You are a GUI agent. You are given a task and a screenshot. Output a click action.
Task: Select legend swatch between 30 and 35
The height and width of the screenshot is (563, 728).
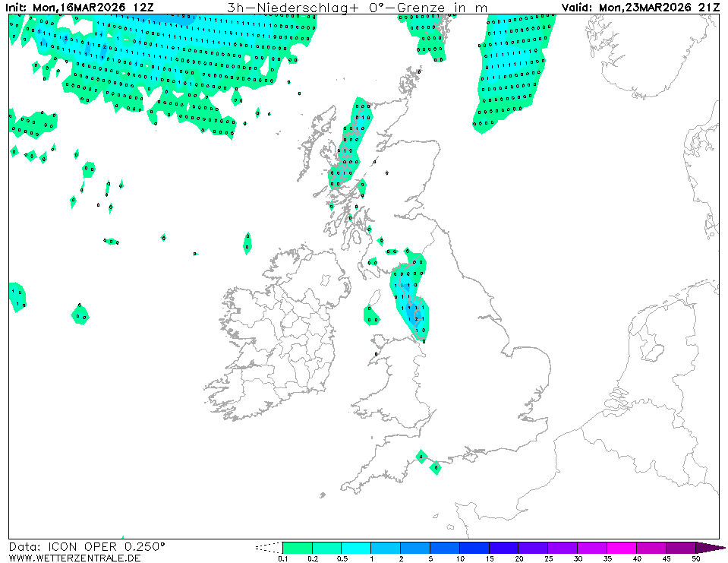pyautogui.click(x=593, y=547)
